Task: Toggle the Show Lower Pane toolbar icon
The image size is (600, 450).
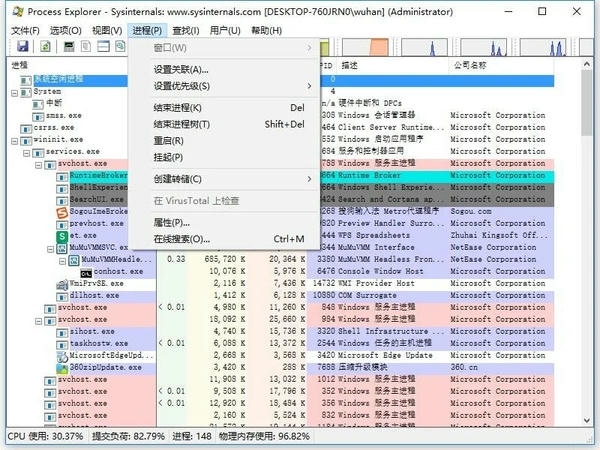Action: click(103, 47)
